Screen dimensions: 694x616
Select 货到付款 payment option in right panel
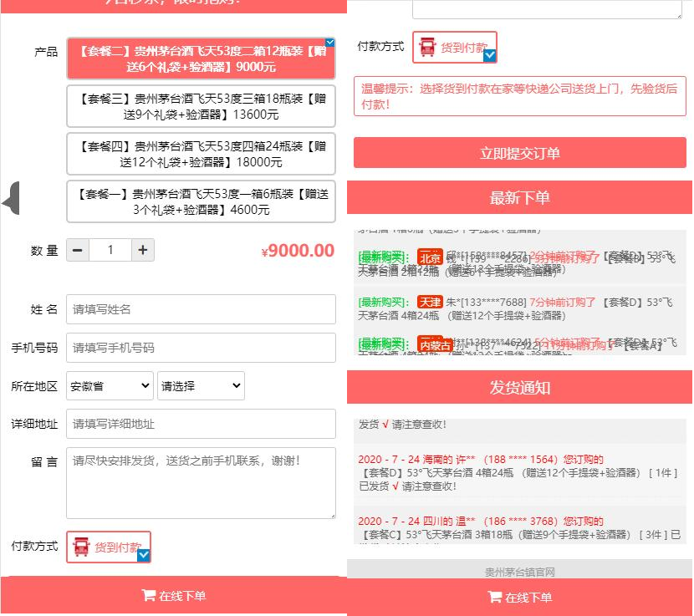click(455, 48)
